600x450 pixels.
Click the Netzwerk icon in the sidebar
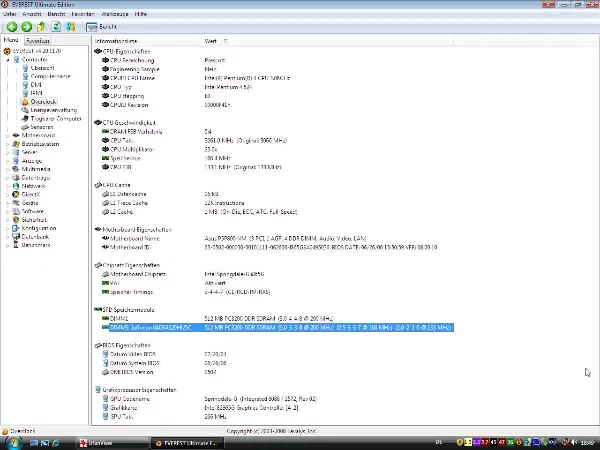coord(15,186)
